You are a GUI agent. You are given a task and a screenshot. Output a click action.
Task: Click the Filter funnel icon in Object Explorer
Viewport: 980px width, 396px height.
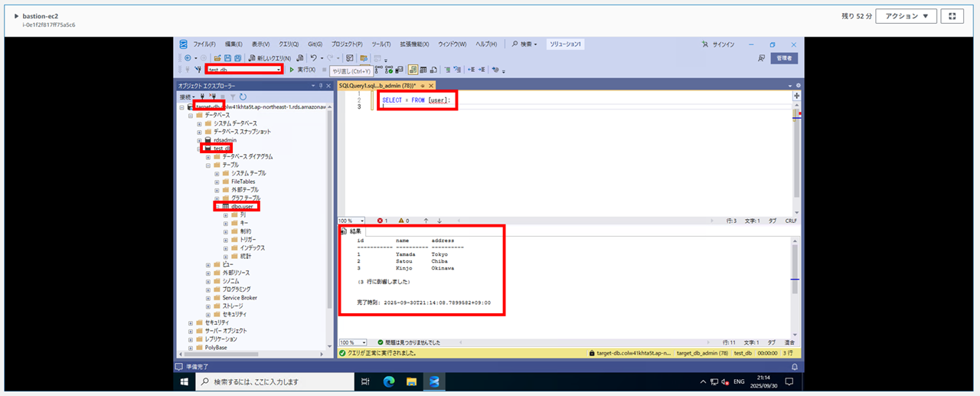(233, 97)
